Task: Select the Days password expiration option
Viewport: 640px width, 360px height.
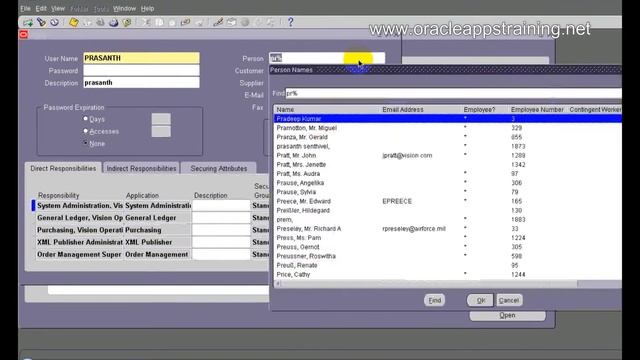Action: click(x=86, y=119)
